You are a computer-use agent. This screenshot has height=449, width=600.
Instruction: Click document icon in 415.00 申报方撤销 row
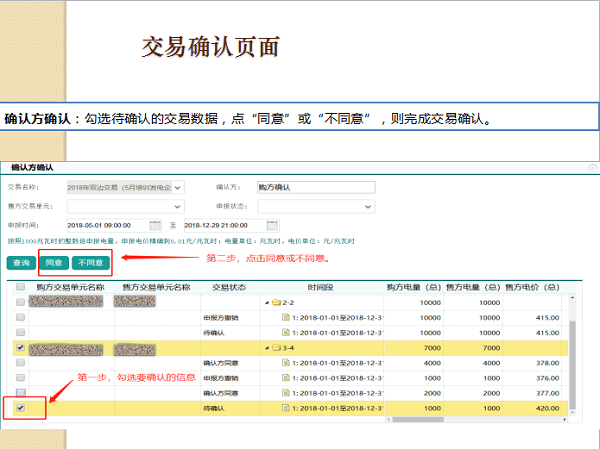tap(286, 317)
